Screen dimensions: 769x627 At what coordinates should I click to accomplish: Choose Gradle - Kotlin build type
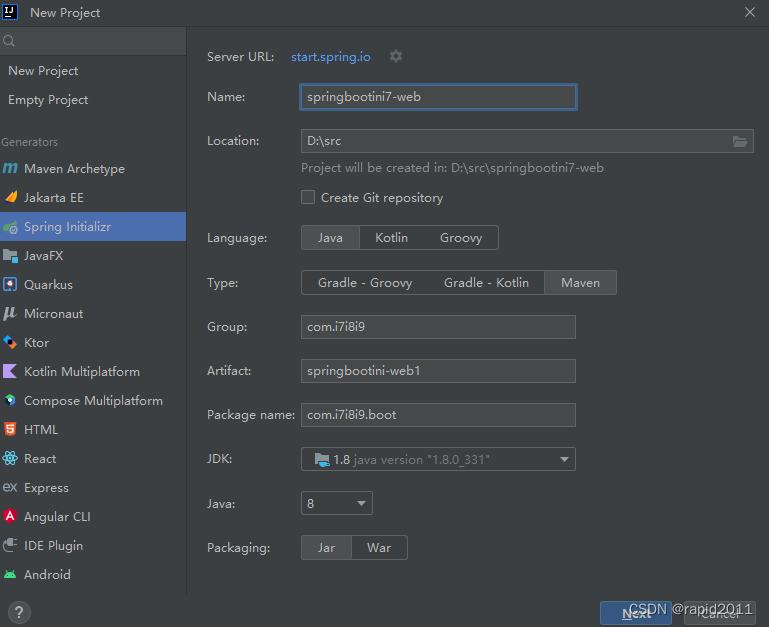(486, 283)
